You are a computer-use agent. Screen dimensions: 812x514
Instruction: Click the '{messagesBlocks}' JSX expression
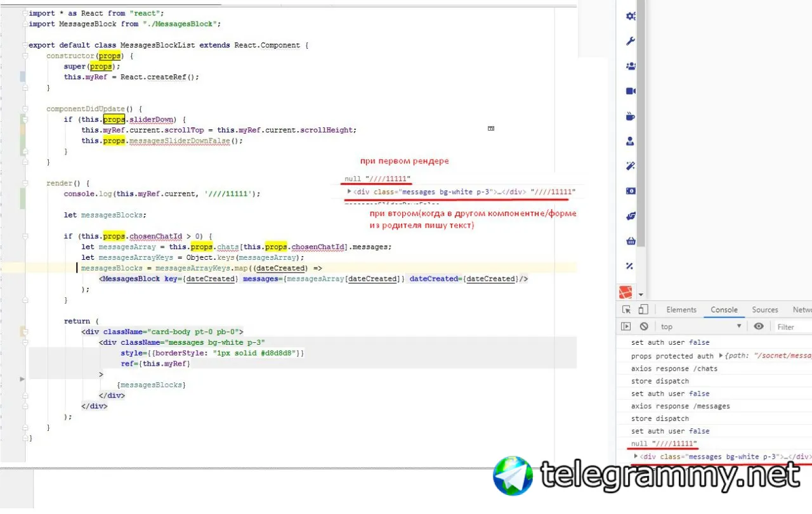tap(151, 385)
